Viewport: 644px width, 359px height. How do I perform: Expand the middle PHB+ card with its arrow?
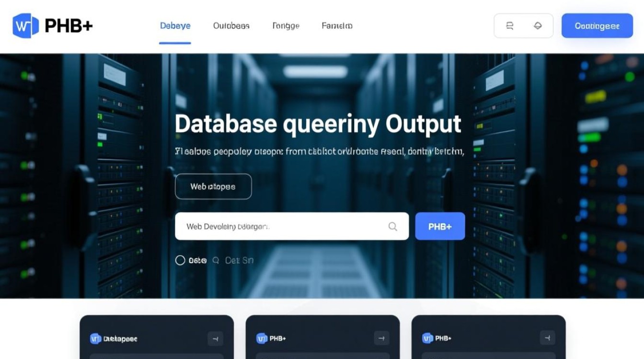(x=381, y=339)
